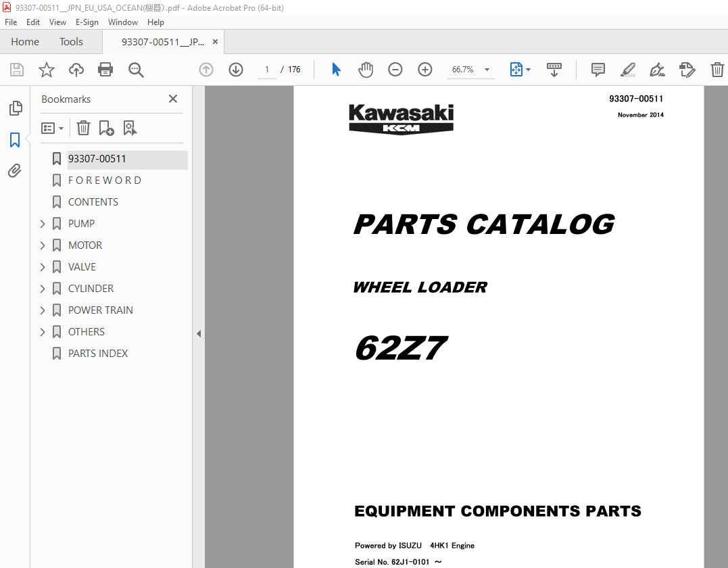Jump to the CONTENTS bookmark

point(93,202)
